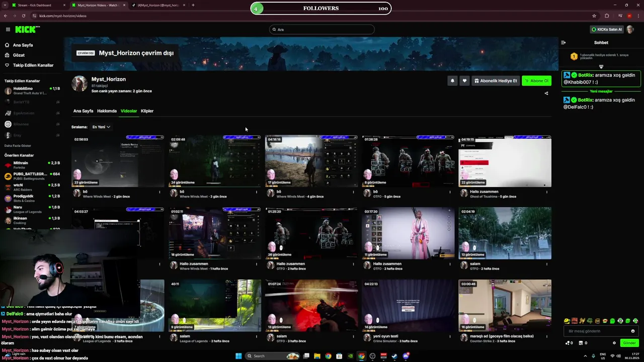Open three-dot menu of yeni oyun testi video
The height and width of the screenshot is (362, 644).
pos(450,336)
